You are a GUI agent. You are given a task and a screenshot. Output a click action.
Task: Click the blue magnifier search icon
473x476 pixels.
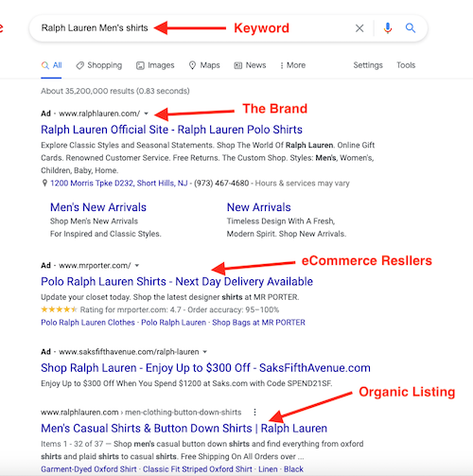tap(411, 28)
